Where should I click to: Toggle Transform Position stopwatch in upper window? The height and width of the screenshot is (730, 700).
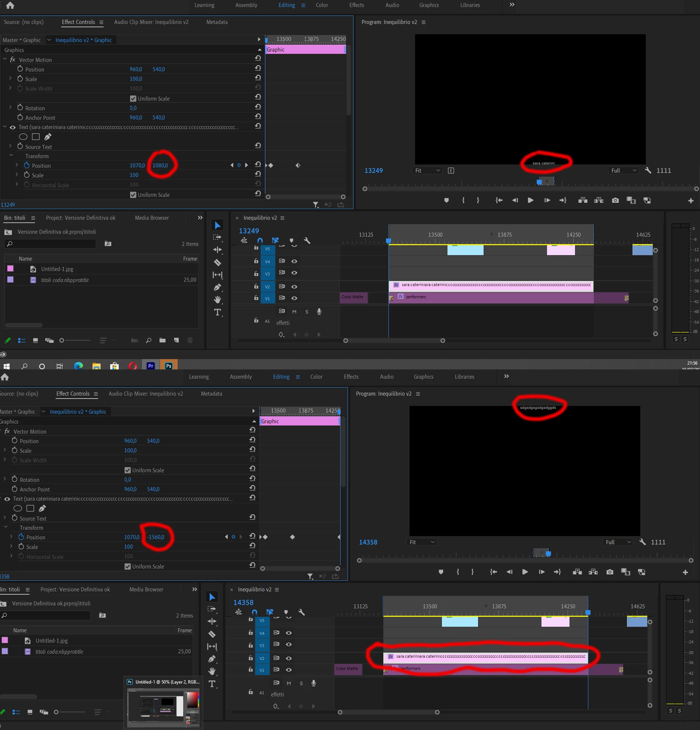click(27, 166)
